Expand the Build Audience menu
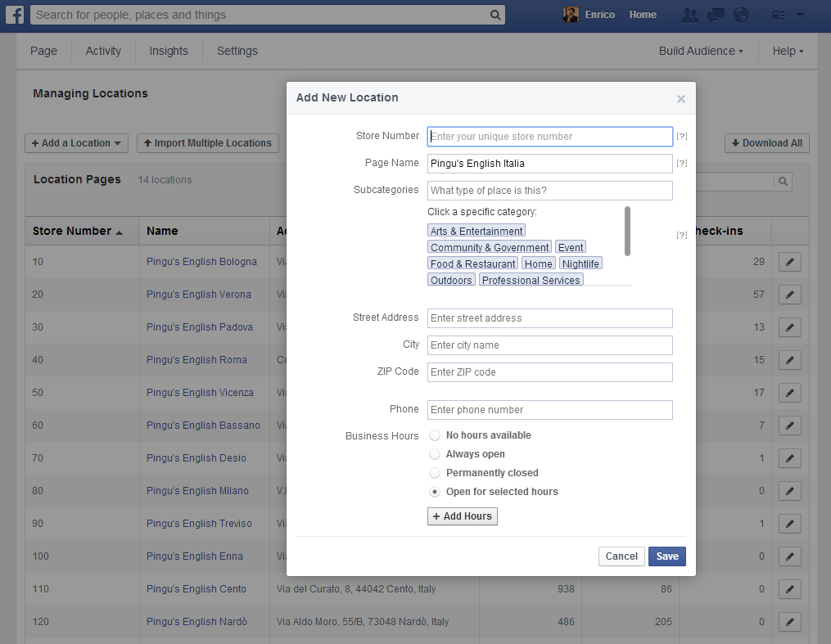Image resolution: width=831 pixels, height=644 pixels. pos(701,51)
